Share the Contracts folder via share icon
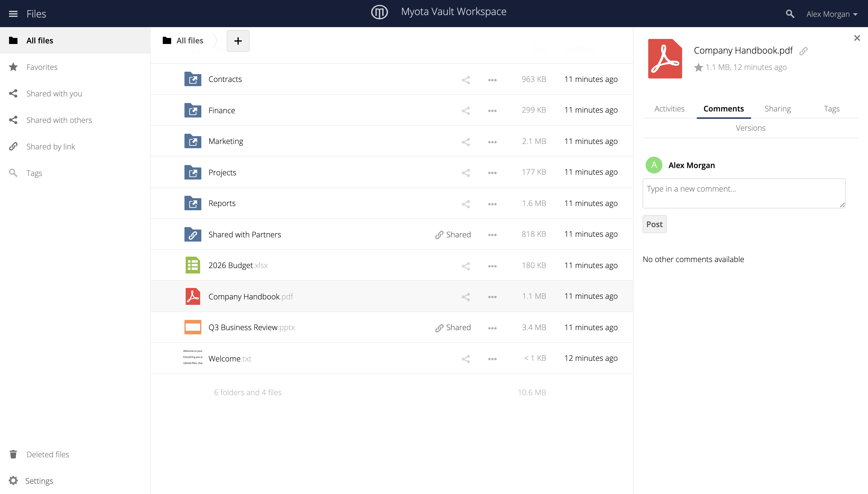The width and height of the screenshot is (868, 494). tap(466, 80)
